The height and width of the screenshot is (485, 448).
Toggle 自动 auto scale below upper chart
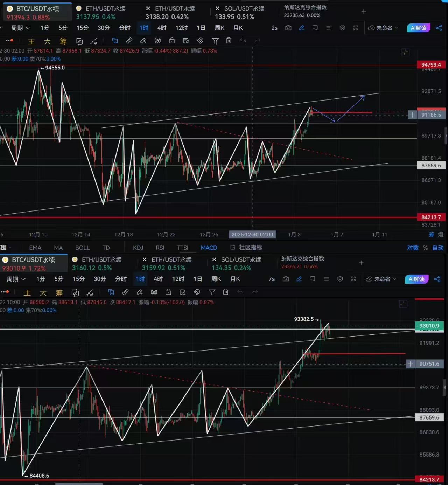[x=438, y=248]
